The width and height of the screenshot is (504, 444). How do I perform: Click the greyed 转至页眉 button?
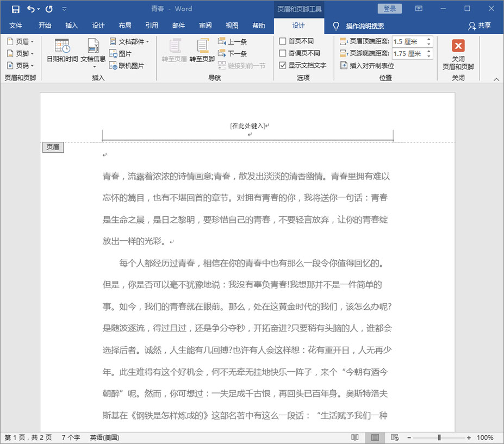174,50
